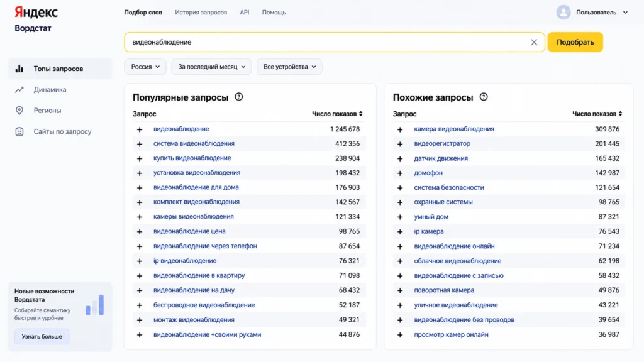Open 'уличное видеонаблюдение' query link
This screenshot has height=362, width=644.
pyautogui.click(x=456, y=305)
